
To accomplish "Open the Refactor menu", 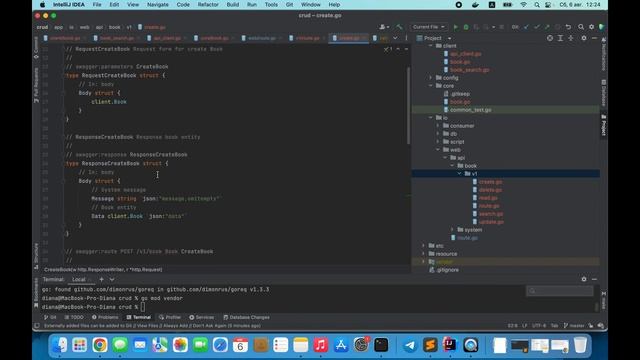I will coord(208,5).
